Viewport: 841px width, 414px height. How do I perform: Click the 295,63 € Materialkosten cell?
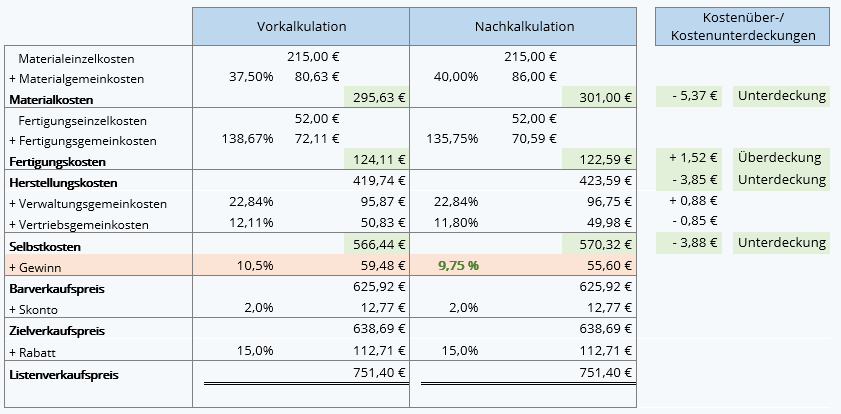pyautogui.click(x=376, y=98)
